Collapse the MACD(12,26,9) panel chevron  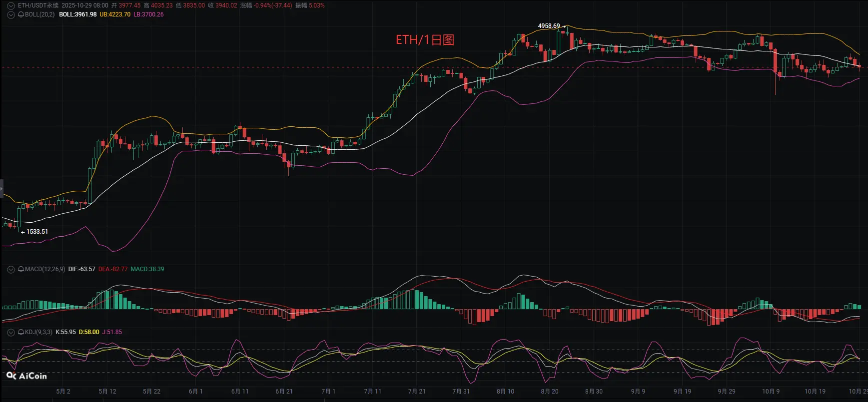click(11, 269)
